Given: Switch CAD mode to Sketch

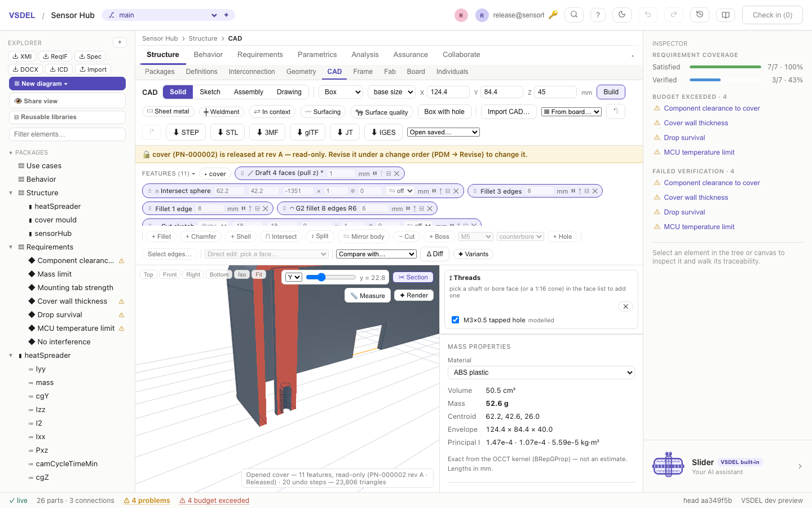Looking at the screenshot, I should tap(210, 92).
